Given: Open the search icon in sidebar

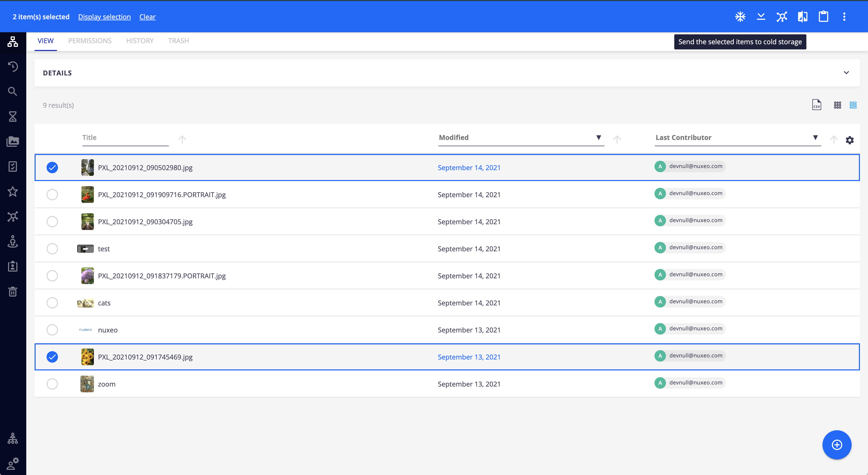Looking at the screenshot, I should coord(13,91).
